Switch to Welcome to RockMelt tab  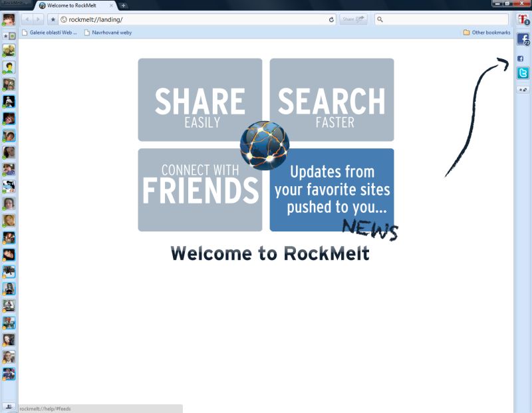(75, 5)
